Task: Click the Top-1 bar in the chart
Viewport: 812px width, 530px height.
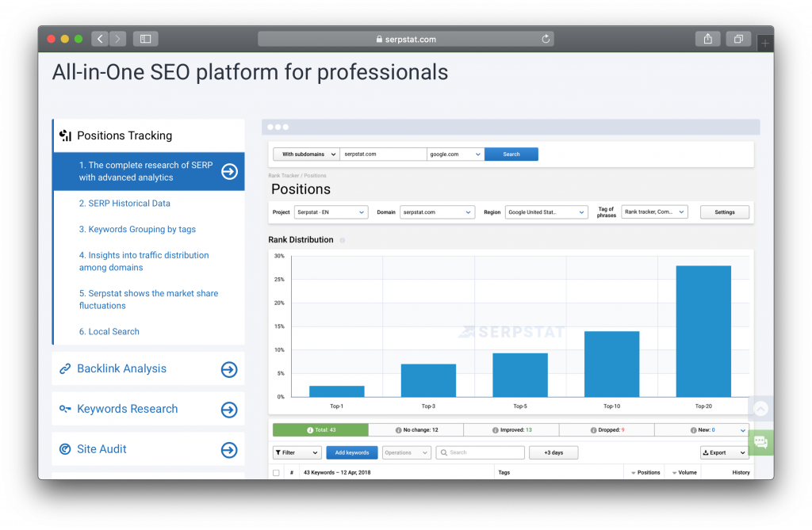Action: point(336,391)
